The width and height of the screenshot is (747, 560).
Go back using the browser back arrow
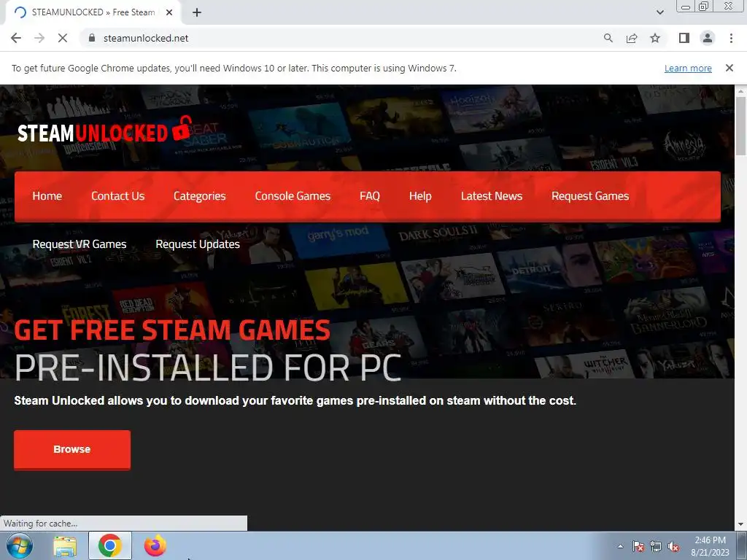pyautogui.click(x=16, y=38)
